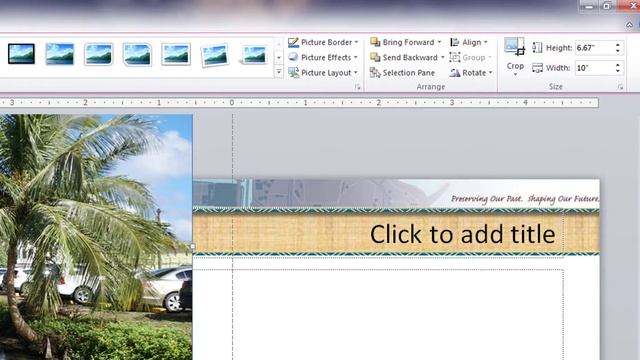Apply the first black-framed picture style
This screenshot has width=640, height=360.
21,54
